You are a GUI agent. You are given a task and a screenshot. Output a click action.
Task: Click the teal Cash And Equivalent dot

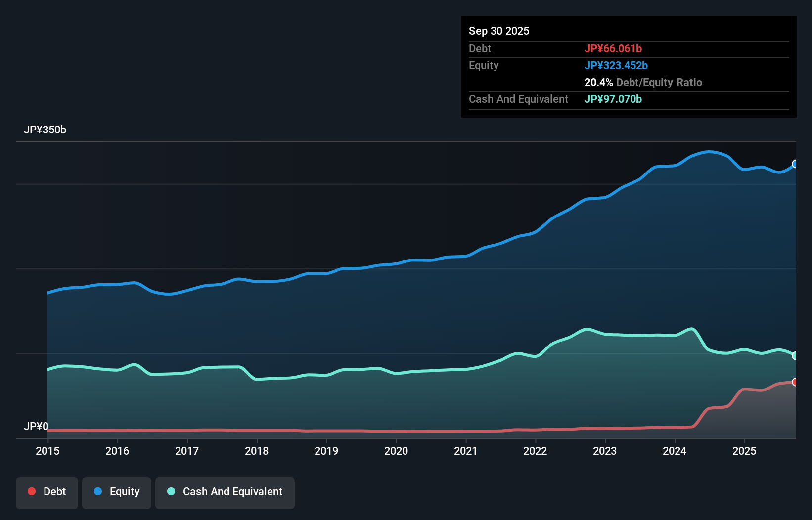[171, 491]
